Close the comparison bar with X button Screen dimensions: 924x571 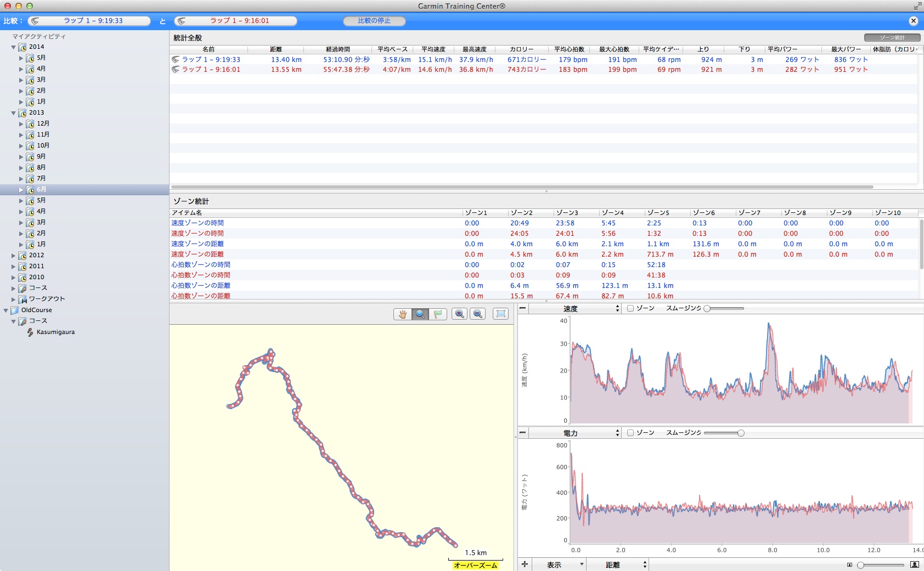point(913,21)
